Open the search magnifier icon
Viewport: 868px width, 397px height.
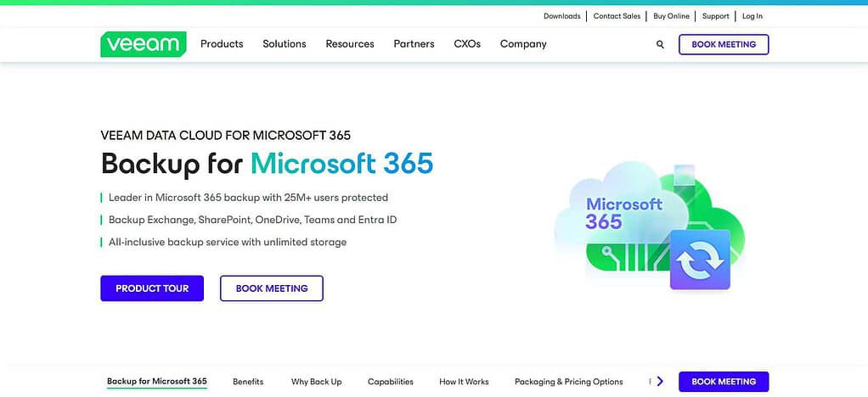point(660,45)
